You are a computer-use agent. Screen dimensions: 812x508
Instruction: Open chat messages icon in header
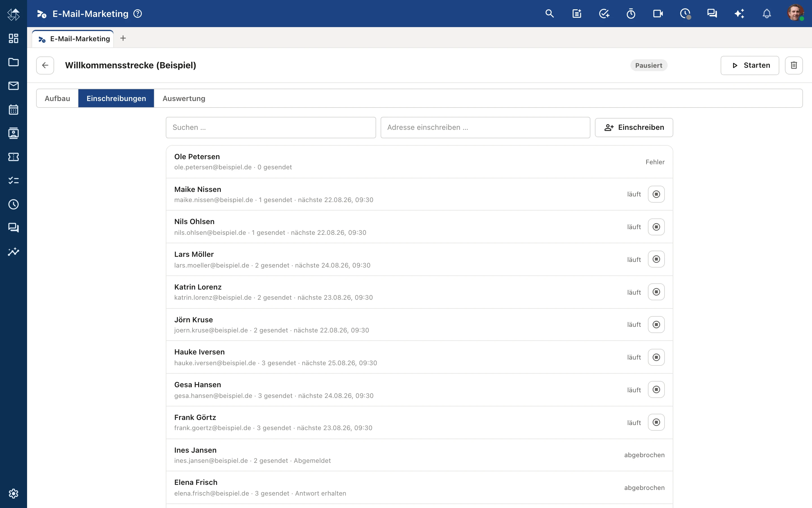click(x=712, y=14)
